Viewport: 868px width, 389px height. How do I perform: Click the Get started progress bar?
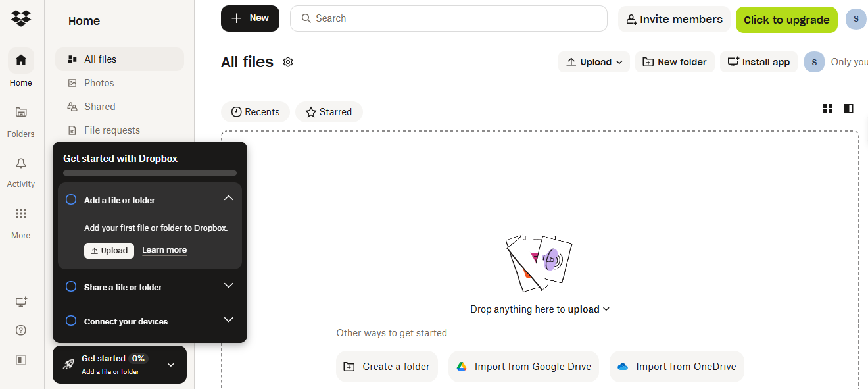coord(150,173)
